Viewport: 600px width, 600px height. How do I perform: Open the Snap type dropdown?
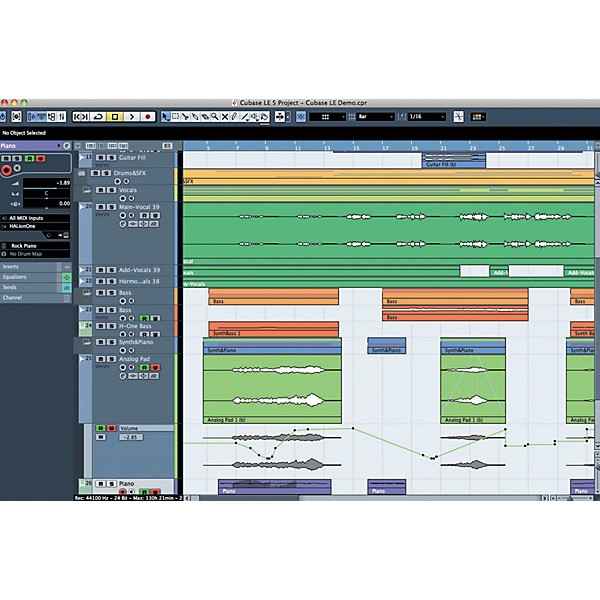pos(328,117)
